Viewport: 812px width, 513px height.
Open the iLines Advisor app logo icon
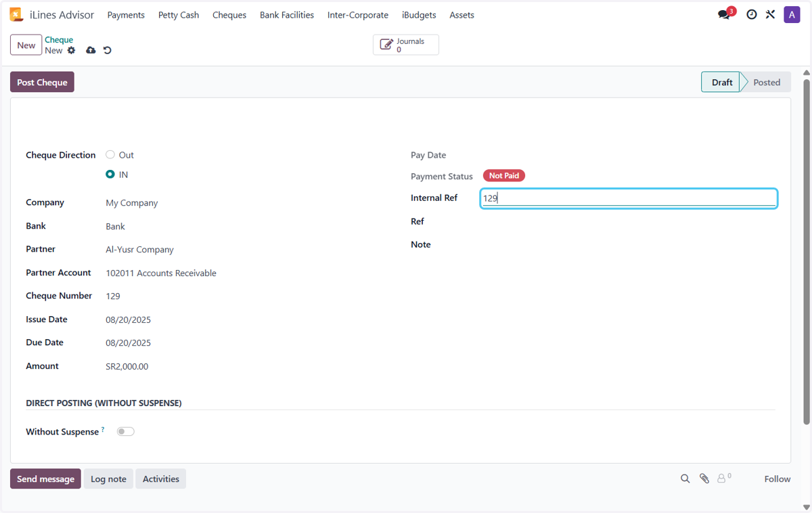(16, 14)
